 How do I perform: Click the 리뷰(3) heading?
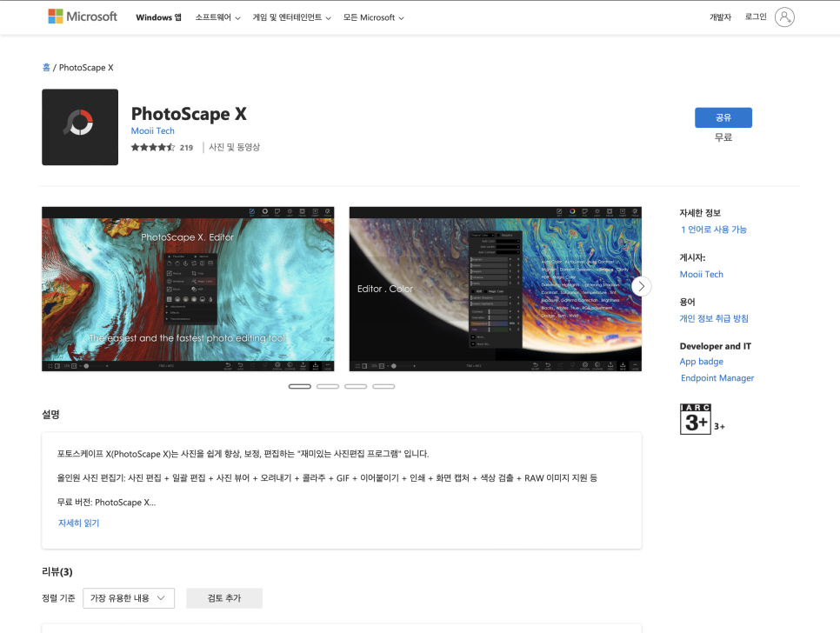pos(57,572)
